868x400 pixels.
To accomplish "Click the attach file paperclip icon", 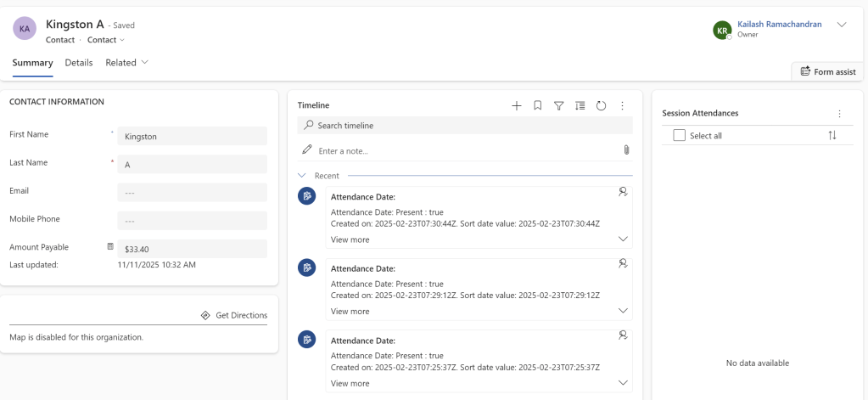I will pos(626,150).
